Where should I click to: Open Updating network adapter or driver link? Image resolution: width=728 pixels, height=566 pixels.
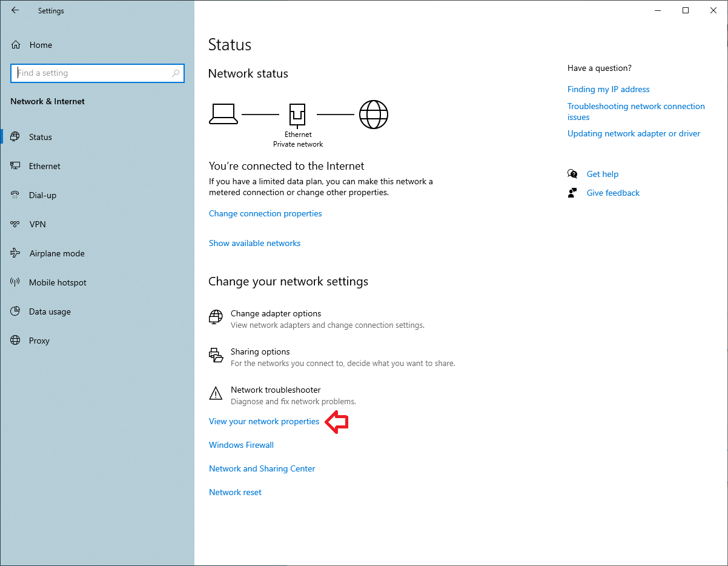click(x=634, y=133)
